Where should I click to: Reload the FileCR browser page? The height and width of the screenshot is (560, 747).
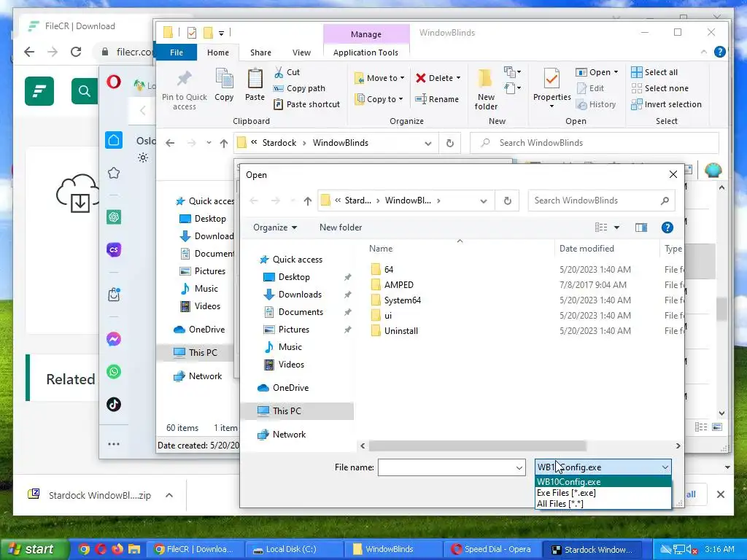(76, 52)
